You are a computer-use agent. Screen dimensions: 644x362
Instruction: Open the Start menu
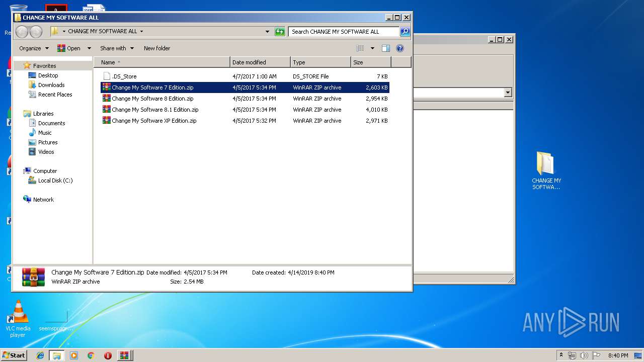click(14, 355)
